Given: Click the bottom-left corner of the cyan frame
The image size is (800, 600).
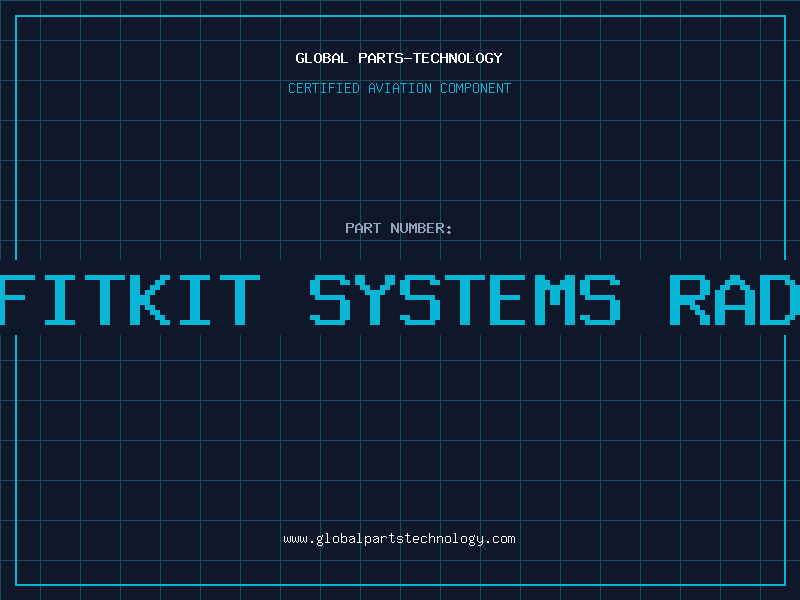Looking at the screenshot, I should click(16, 584).
